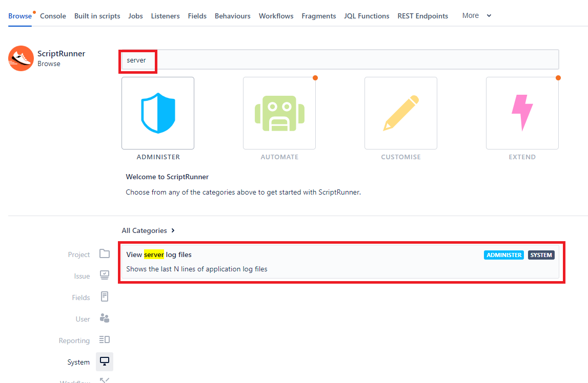Viewport: 588px width, 383px height.
Task: Click the ADMINISTER tag badge
Action: [503, 255]
